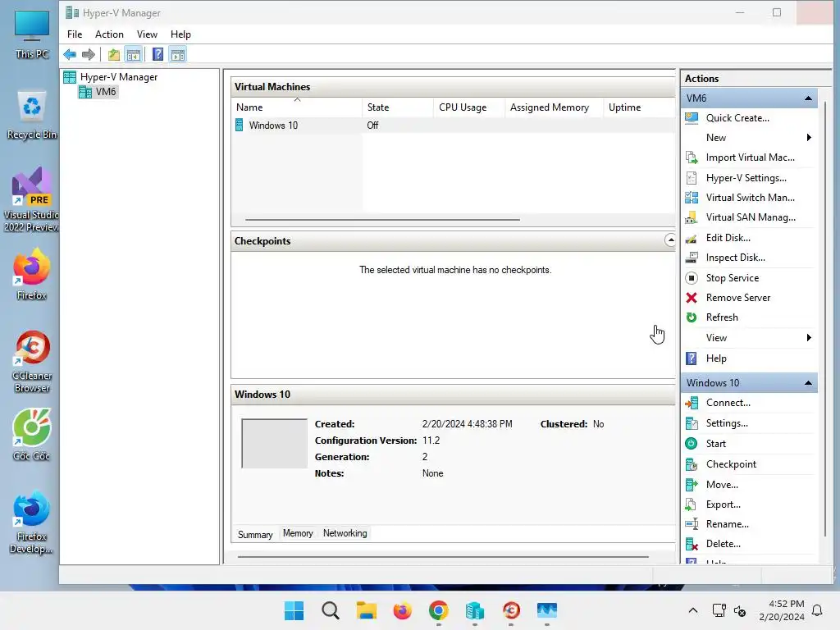Click the Help icon under VM6 actions

pos(692,358)
